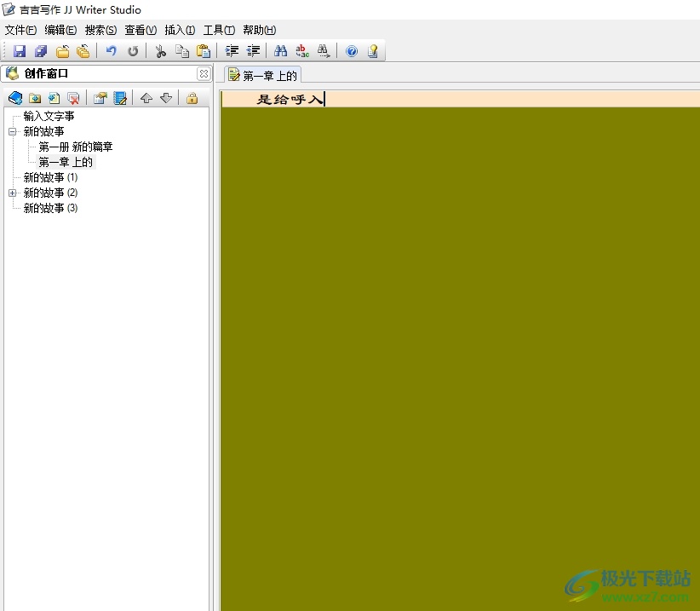Open the 帮助(H) menu
This screenshot has width=700, height=611.
point(259,30)
